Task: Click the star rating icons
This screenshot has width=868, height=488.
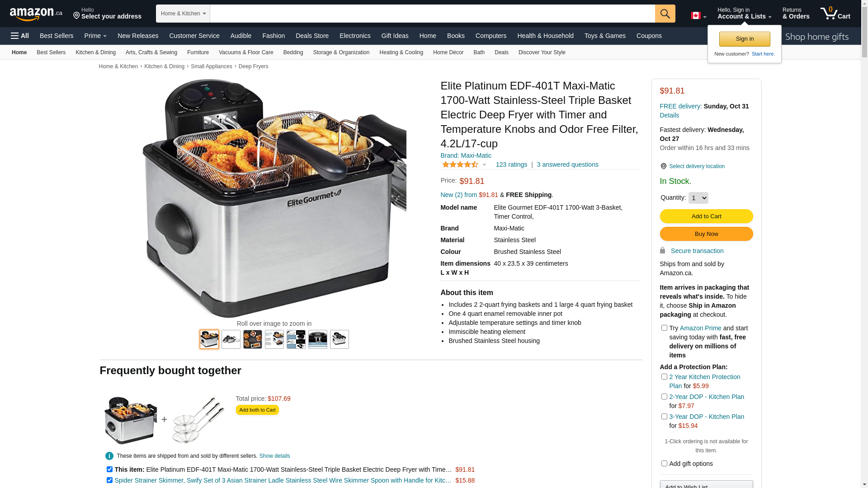Action: (460, 165)
